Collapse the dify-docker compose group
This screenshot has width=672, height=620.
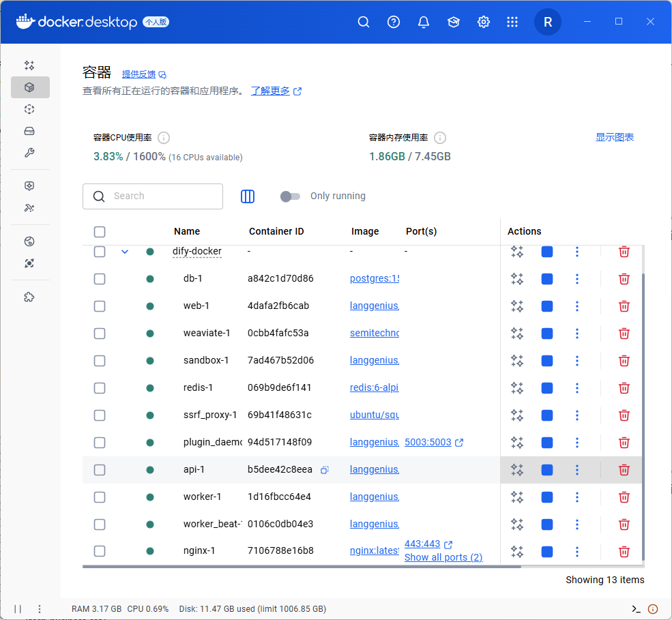click(124, 252)
